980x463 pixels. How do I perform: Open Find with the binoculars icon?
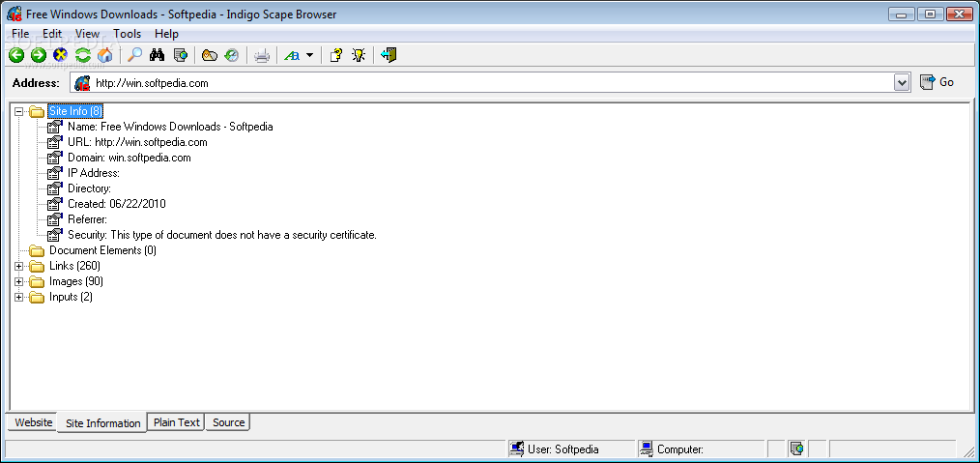157,56
